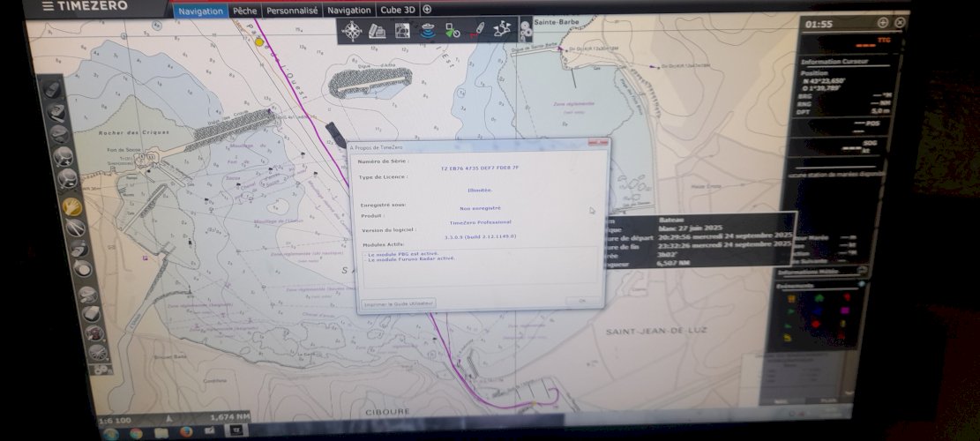Select the first highlighted Navigation tab
The height and width of the screenshot is (441, 980).
[x=200, y=11]
